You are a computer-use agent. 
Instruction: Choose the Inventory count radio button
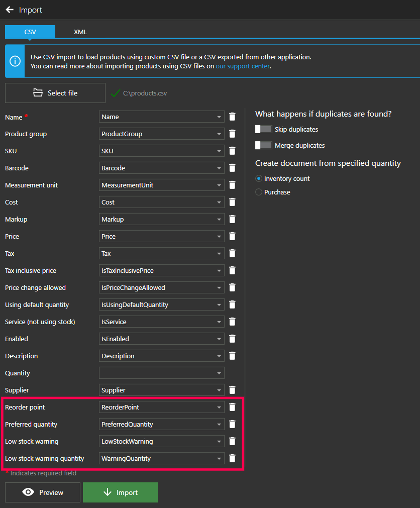tap(259, 178)
